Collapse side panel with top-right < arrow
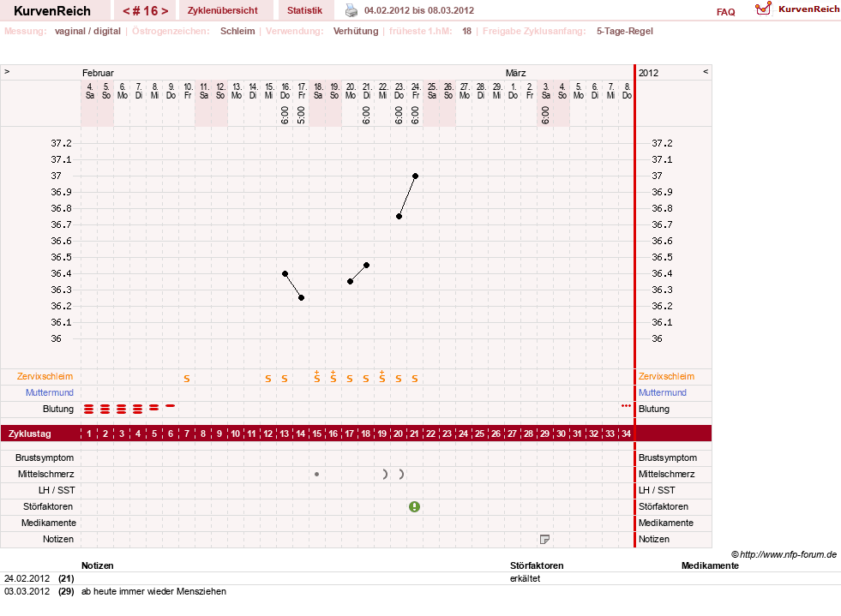Viewport: 841px width, 616px height. click(706, 71)
